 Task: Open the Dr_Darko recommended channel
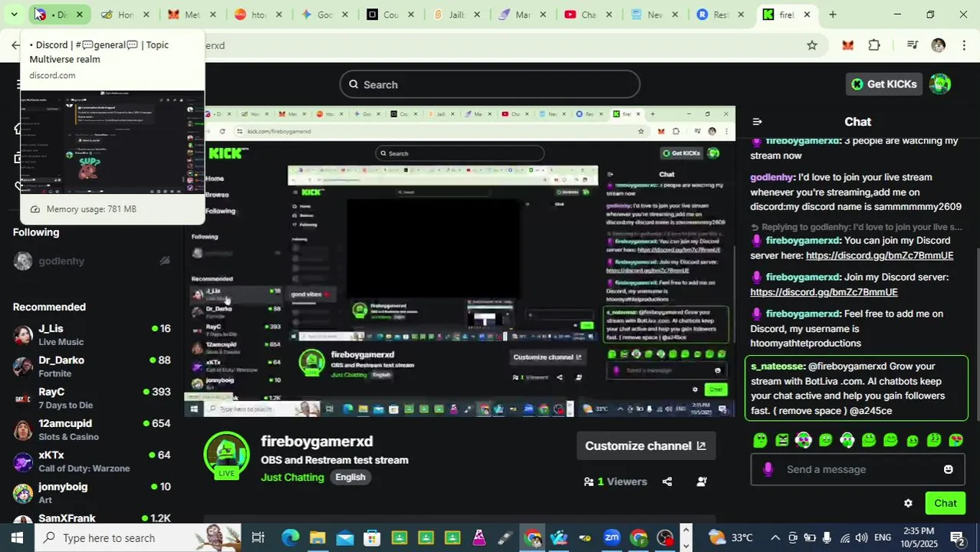92,366
